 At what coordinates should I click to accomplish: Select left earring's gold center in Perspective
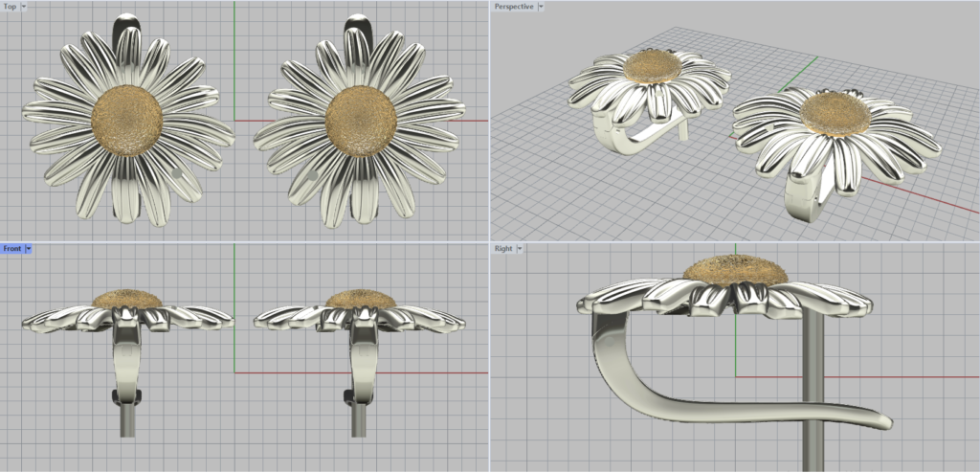coord(654,66)
